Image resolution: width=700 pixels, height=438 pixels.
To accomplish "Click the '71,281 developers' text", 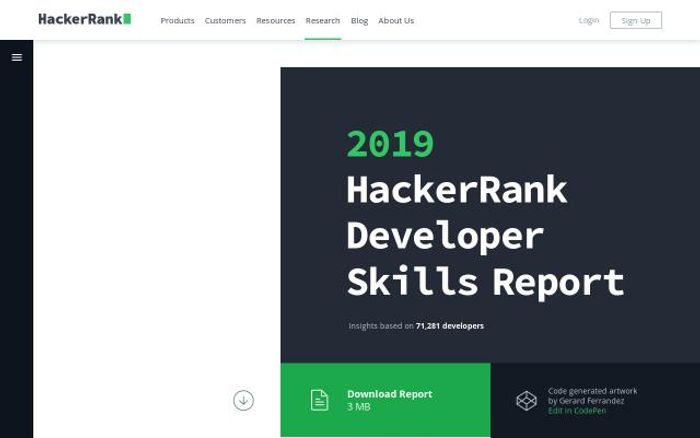I will coord(450,326).
